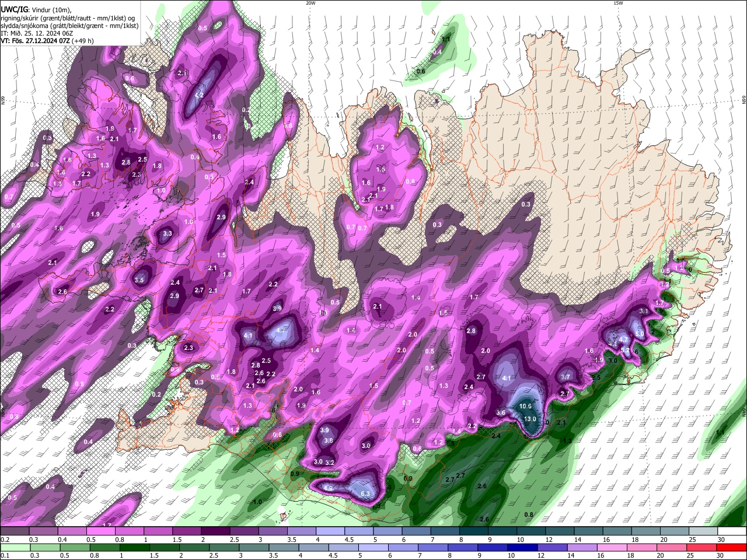Click the 6.3 precipitation value on the south coast

pos(366,494)
